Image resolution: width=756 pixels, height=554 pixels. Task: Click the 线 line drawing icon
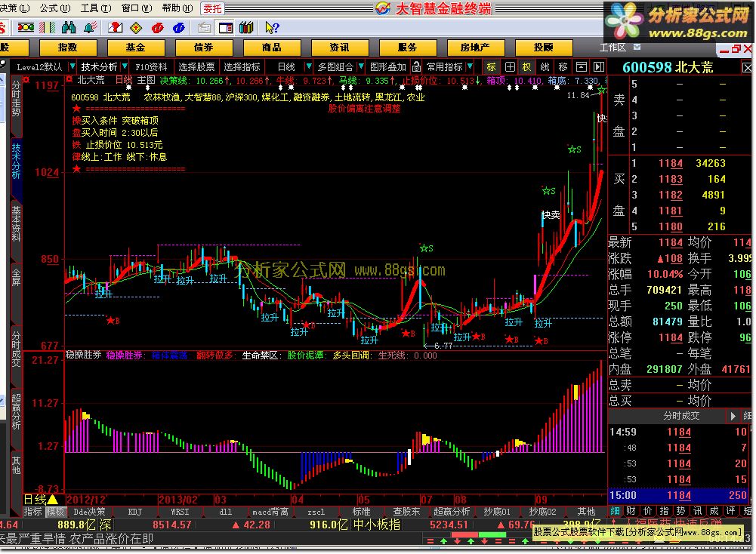545,66
